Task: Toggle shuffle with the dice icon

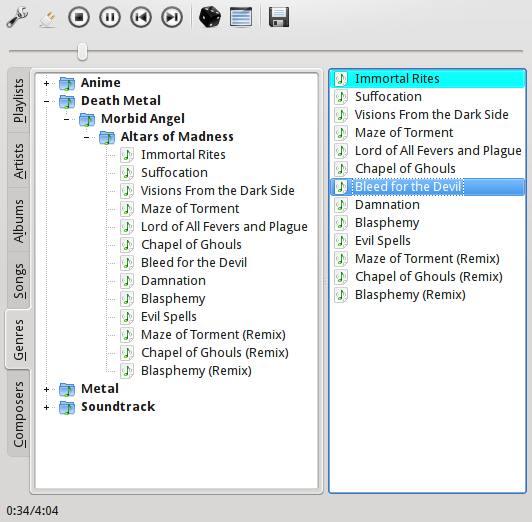Action: (x=210, y=17)
